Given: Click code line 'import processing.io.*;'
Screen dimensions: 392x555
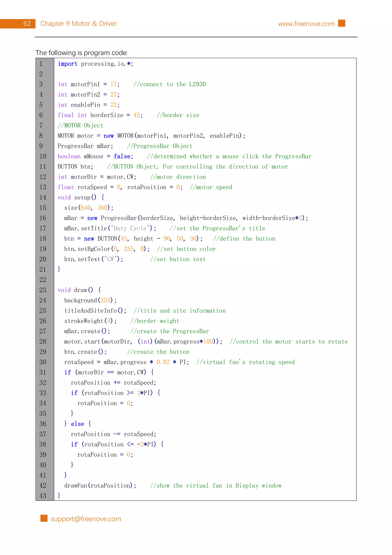Looking at the screenshot, I should click(x=95, y=64).
